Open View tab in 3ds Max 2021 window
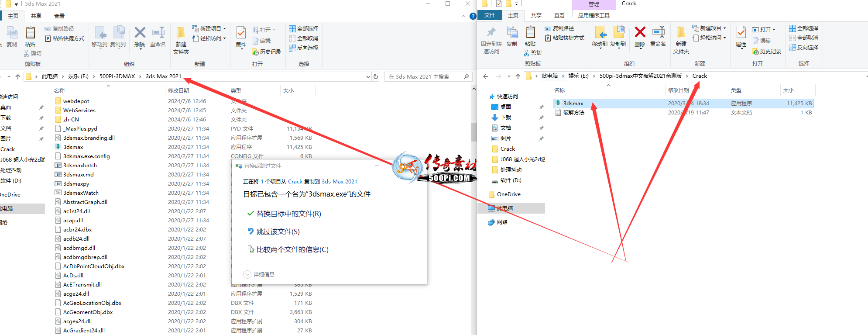868x335 pixels. 59,16
